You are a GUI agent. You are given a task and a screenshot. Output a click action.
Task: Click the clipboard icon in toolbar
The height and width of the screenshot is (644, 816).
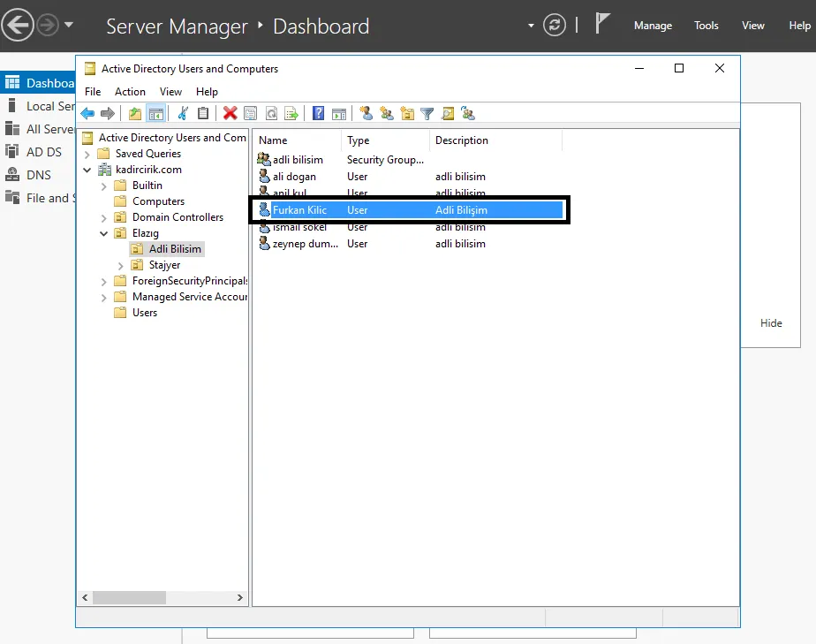(203, 113)
